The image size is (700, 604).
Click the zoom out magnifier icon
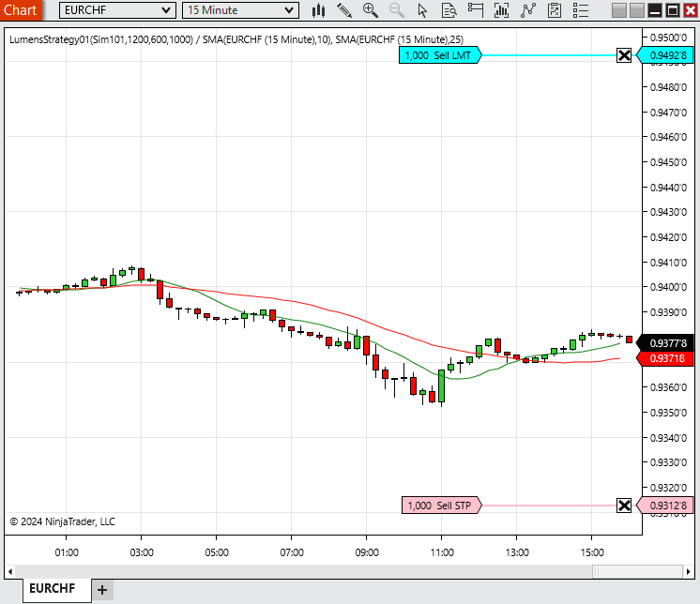(396, 10)
